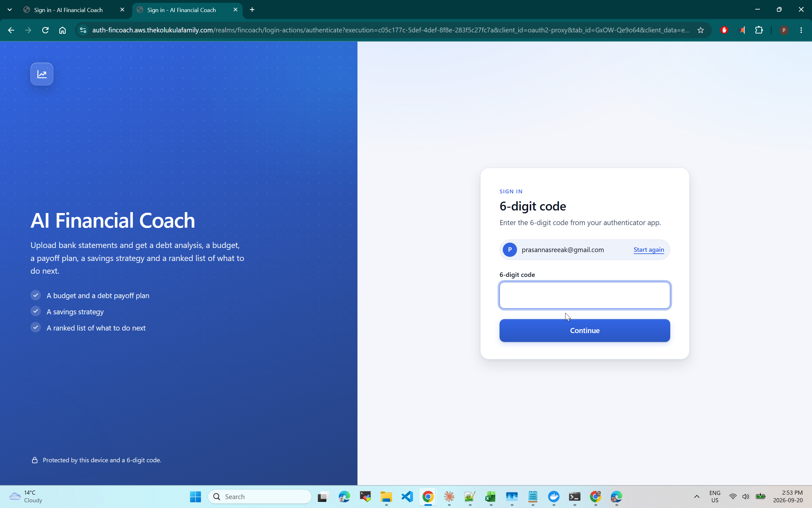Image resolution: width=812 pixels, height=508 pixels.
Task: Open Docker Desktop from the taskbar
Action: pyautogui.click(x=553, y=497)
